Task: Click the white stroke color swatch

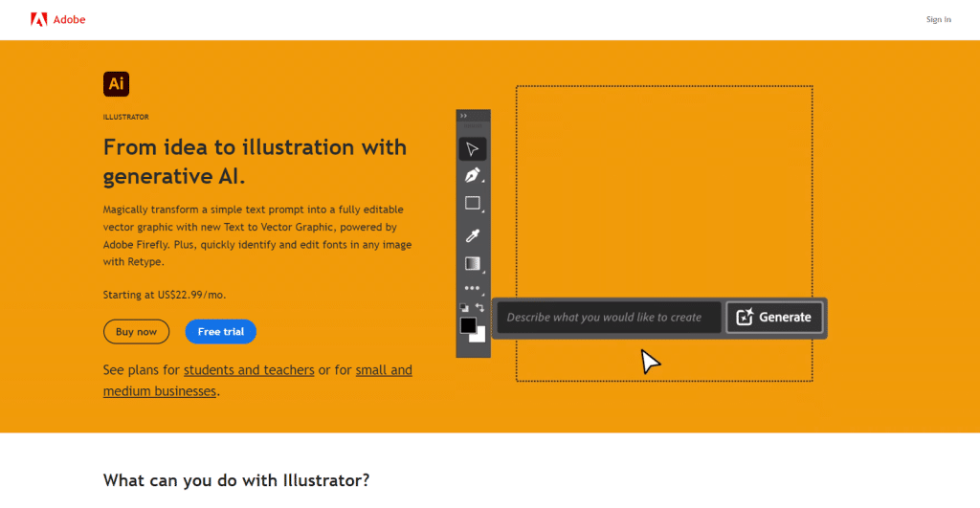Action: click(479, 336)
